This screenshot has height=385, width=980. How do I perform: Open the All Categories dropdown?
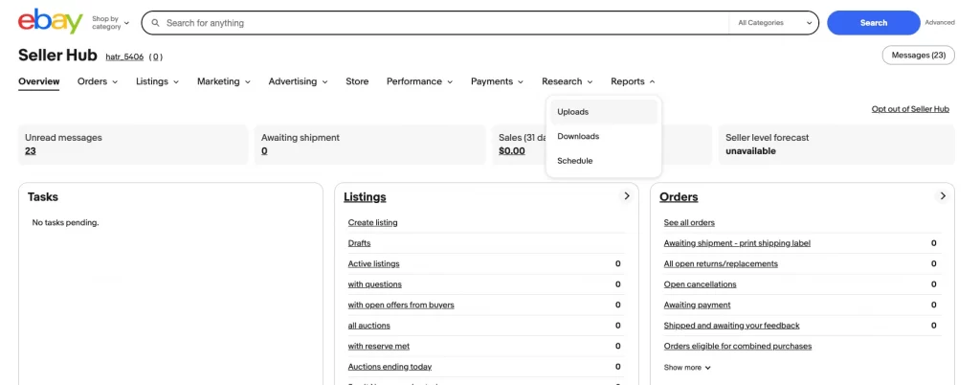coord(774,23)
